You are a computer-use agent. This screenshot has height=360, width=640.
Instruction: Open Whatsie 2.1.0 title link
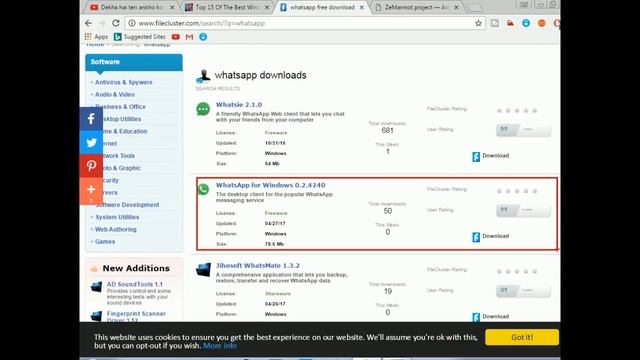click(239, 104)
